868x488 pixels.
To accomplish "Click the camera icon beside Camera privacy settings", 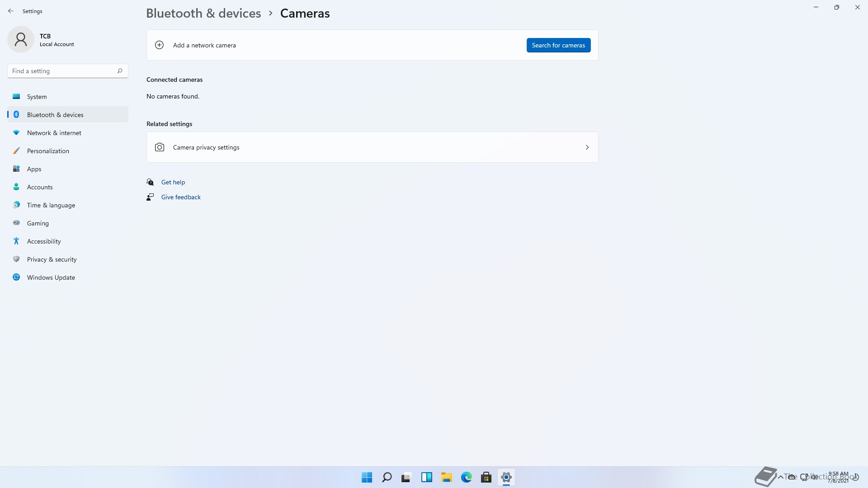I will pyautogui.click(x=160, y=147).
